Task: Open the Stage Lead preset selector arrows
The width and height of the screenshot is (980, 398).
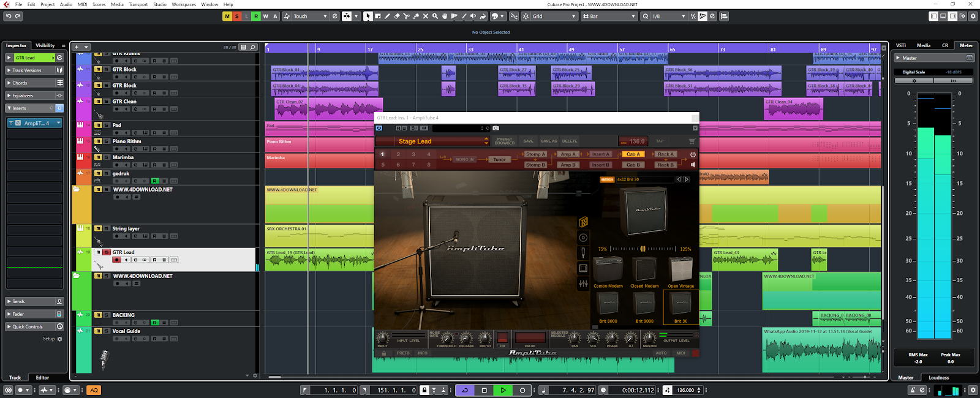Action: click(486, 141)
